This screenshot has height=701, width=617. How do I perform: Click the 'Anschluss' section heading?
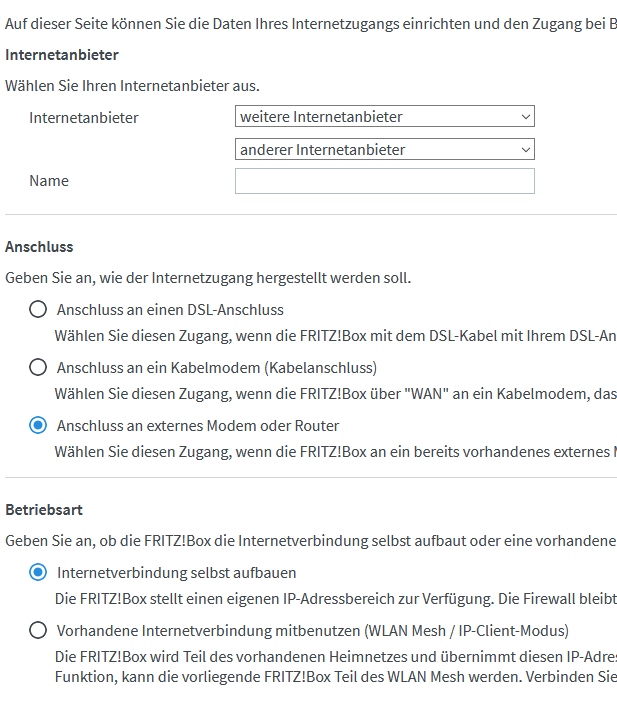39,246
